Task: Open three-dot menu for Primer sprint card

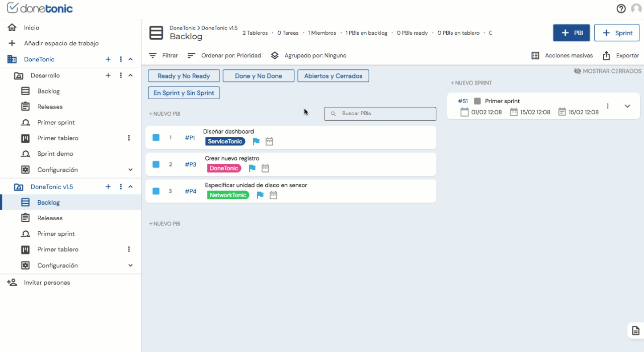Action: (608, 106)
